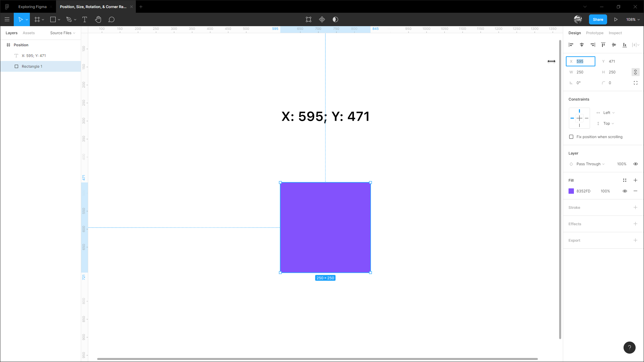Click the Present play icon
Screen dimensions: 644x362
(x=616, y=19)
